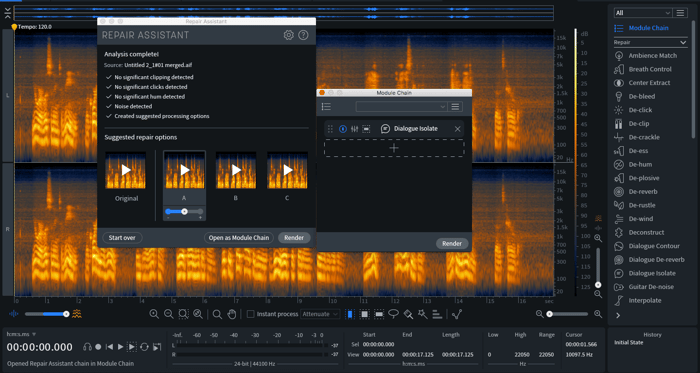The height and width of the screenshot is (373, 700).
Task: Click zoom to selection tool
Action: [x=183, y=314]
